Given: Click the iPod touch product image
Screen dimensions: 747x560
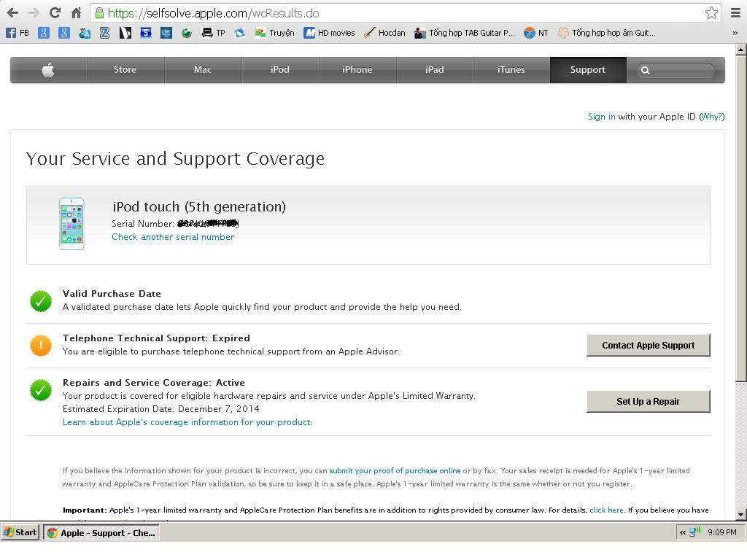Looking at the screenshot, I should pyautogui.click(x=71, y=224).
